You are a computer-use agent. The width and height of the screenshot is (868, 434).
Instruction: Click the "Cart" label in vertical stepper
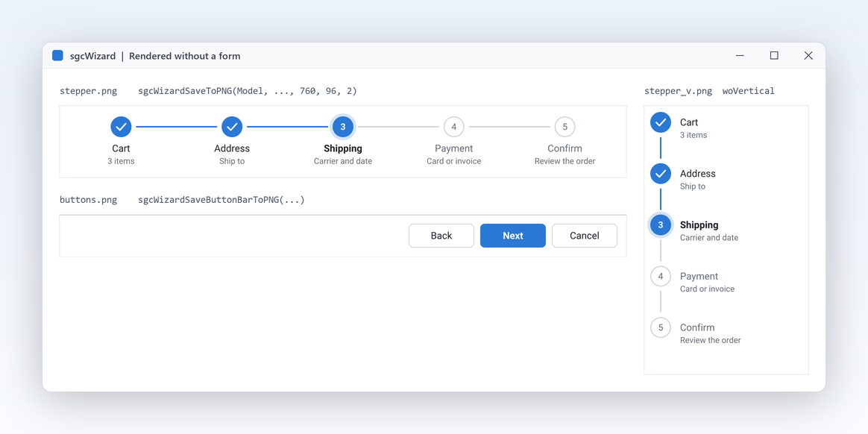[x=689, y=122]
